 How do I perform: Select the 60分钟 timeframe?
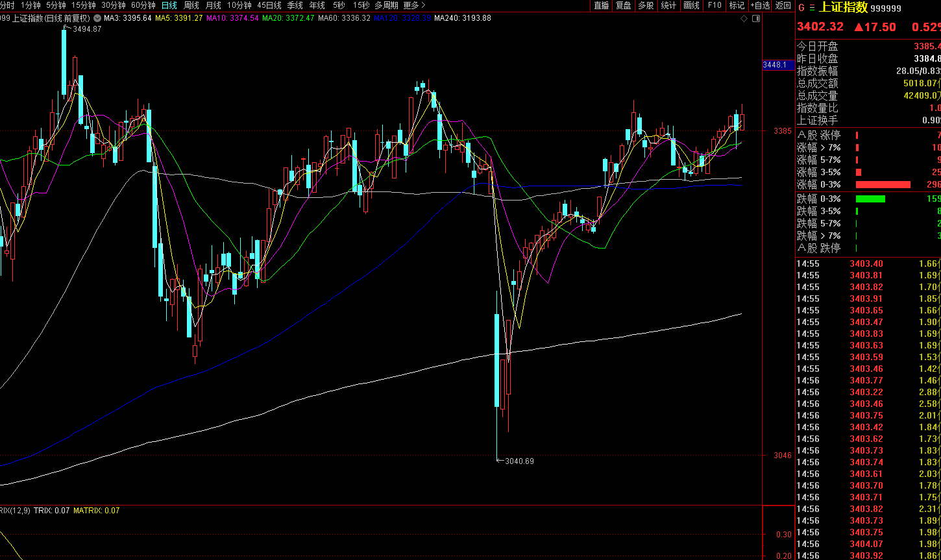(x=143, y=5)
